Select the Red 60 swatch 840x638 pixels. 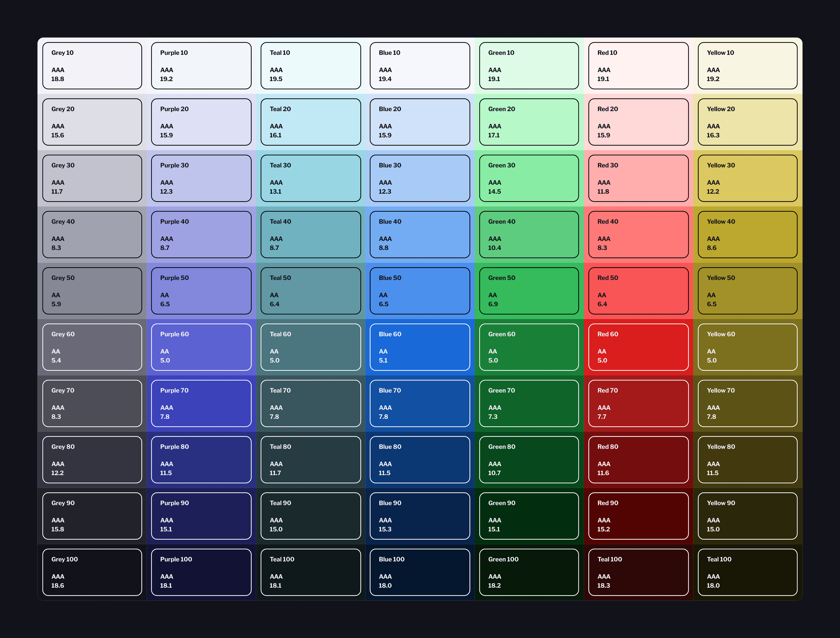638,347
